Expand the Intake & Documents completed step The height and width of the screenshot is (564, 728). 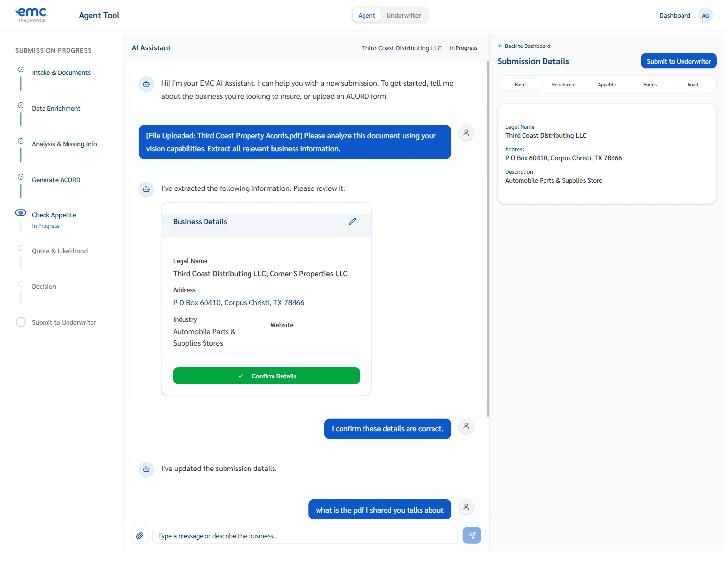pyautogui.click(x=20, y=70)
